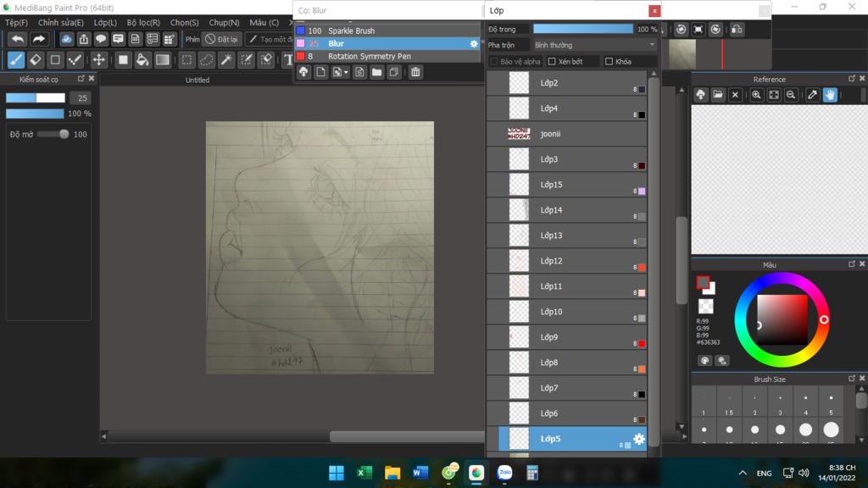Screen dimensions: 868x488
Task: Clear the Reference panel image
Action: (735, 95)
